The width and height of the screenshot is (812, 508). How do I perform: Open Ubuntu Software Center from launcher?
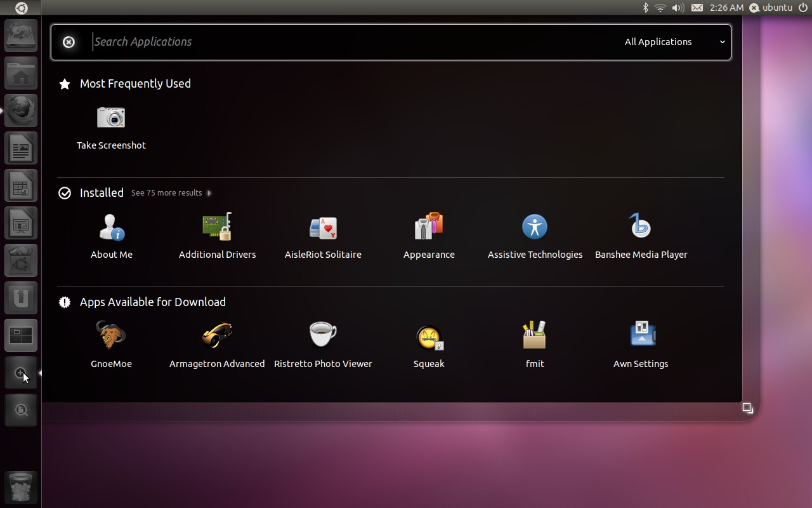tap(21, 260)
